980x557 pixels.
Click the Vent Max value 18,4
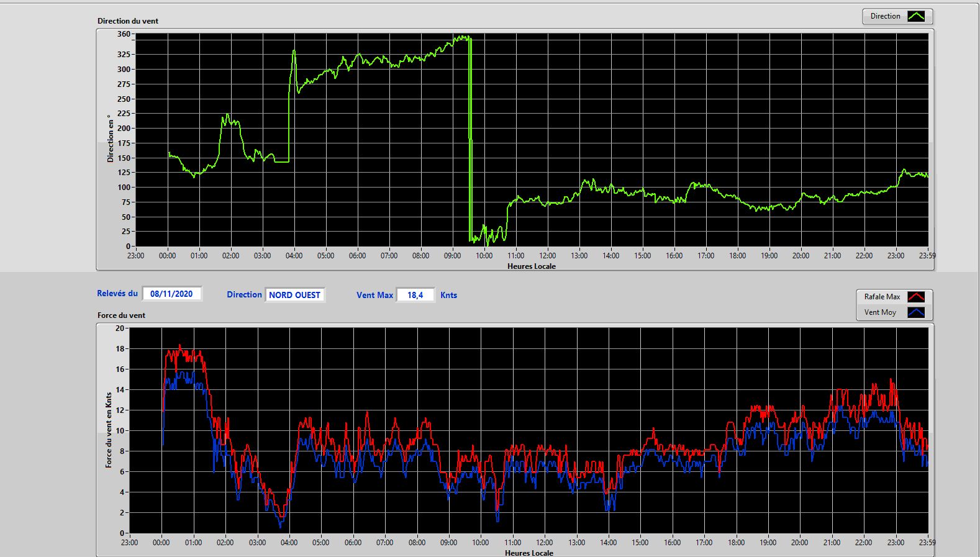pyautogui.click(x=415, y=295)
